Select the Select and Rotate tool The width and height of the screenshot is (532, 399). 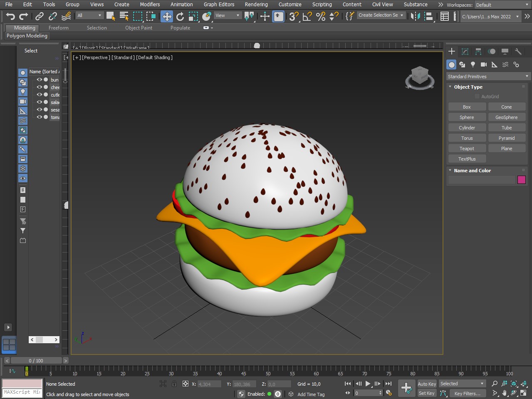click(x=180, y=16)
